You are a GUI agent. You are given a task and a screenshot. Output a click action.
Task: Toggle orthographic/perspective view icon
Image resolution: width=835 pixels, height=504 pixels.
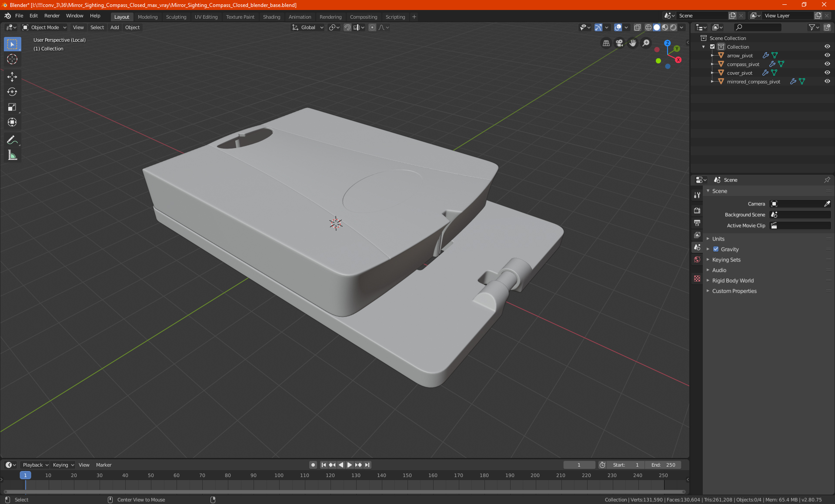coord(606,43)
